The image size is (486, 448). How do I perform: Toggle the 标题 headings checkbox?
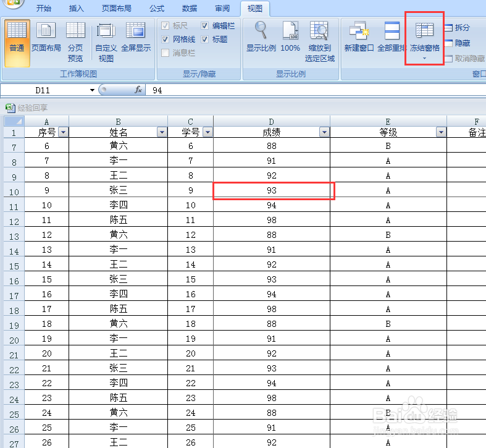(x=204, y=39)
